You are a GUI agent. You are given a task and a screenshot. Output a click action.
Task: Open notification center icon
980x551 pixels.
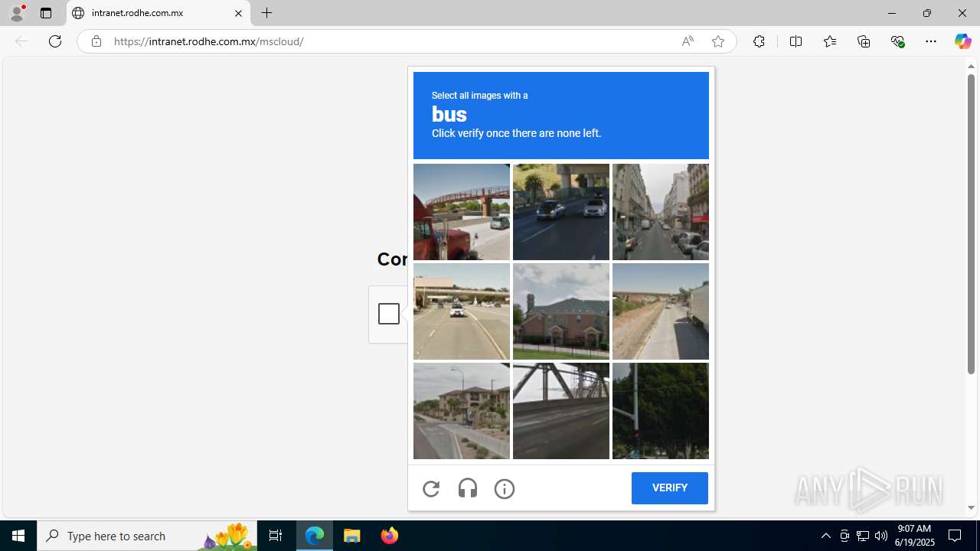click(955, 536)
